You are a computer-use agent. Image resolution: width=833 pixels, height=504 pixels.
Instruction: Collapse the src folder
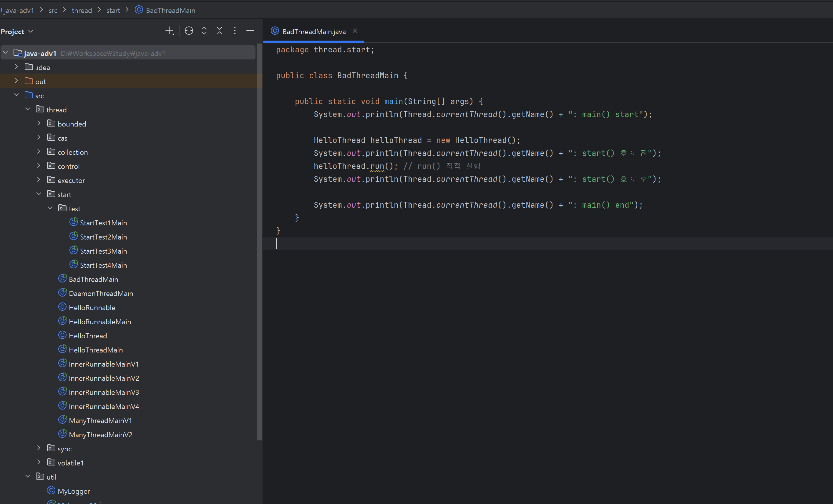pos(16,95)
